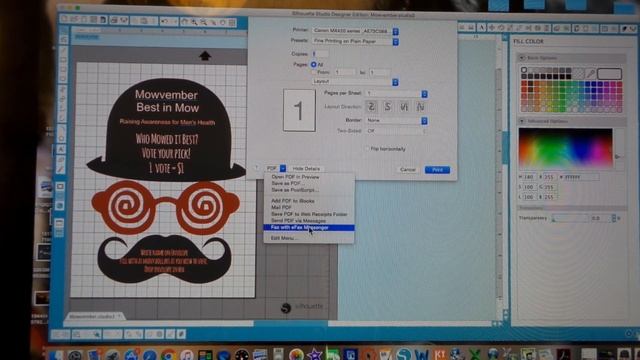Open the Pages per Sheet dropdown
640x360 pixels.
[x=396, y=93]
